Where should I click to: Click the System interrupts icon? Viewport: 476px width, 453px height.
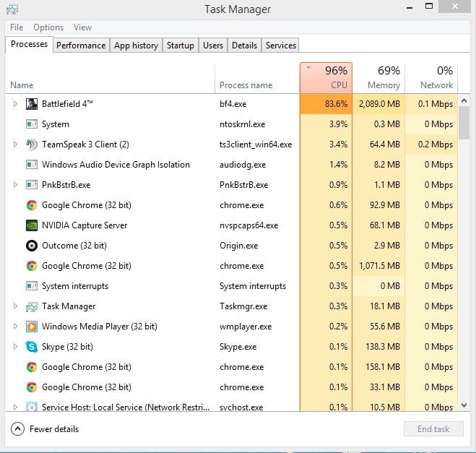pos(32,286)
